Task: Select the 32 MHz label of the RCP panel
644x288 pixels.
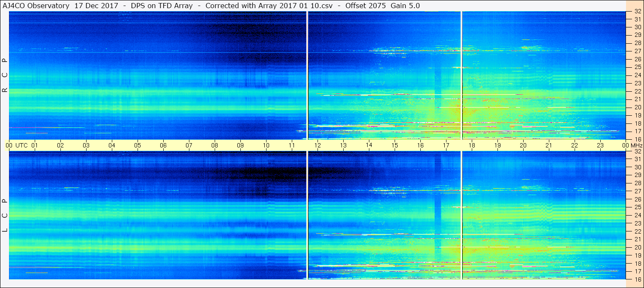Action: click(x=638, y=12)
